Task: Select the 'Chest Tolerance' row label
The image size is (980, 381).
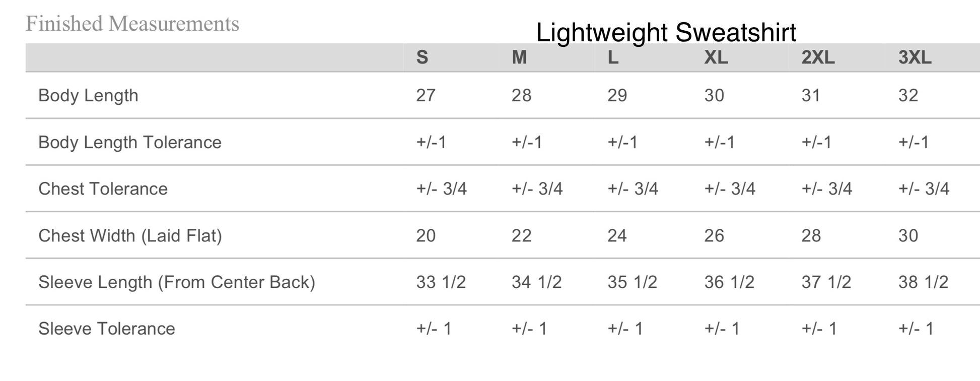Action: pos(103,189)
